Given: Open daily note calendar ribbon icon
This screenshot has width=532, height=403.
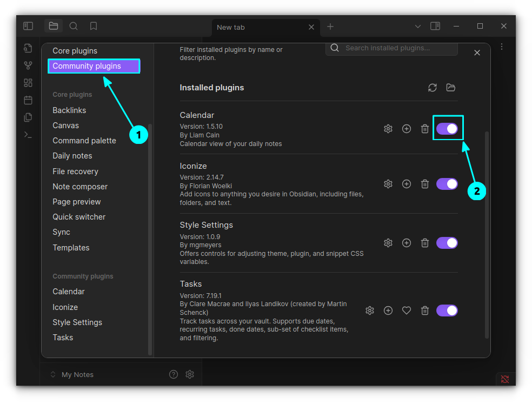Looking at the screenshot, I should pos(28,100).
